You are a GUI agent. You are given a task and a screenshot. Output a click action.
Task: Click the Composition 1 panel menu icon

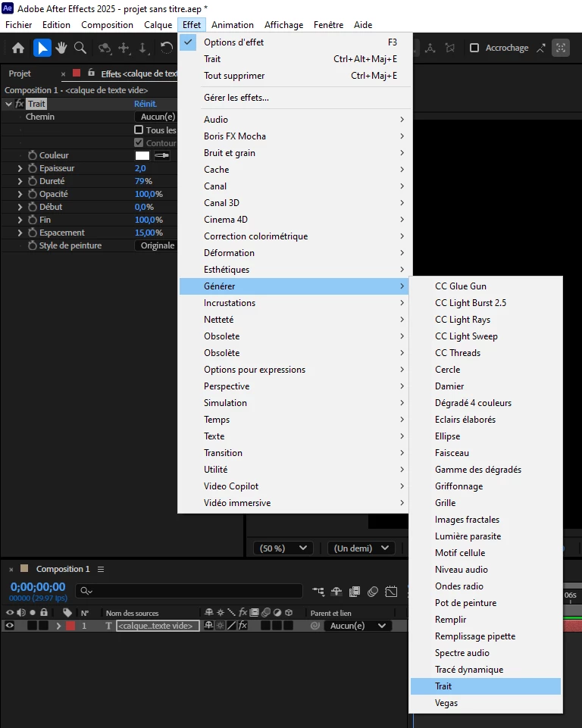click(x=101, y=569)
